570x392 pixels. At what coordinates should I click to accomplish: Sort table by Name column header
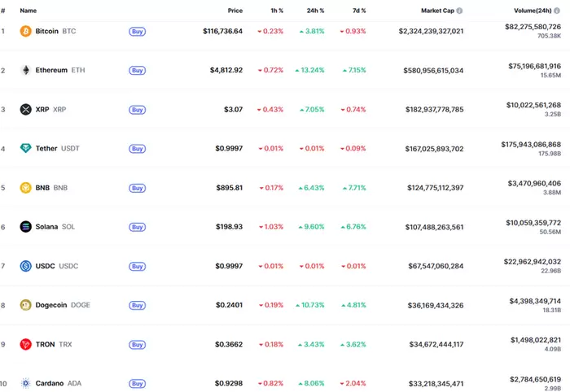(28, 11)
